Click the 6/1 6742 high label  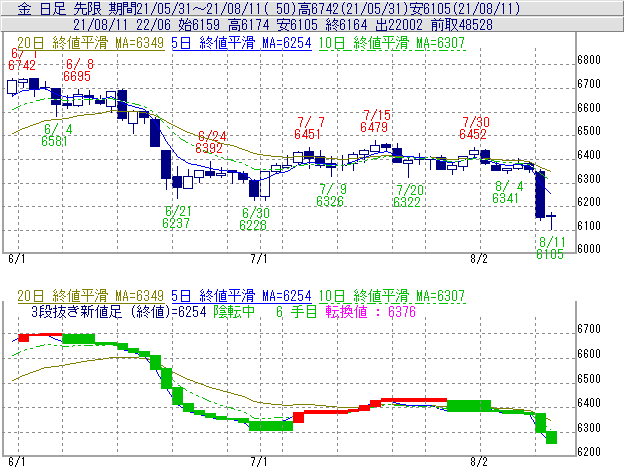pos(22,59)
